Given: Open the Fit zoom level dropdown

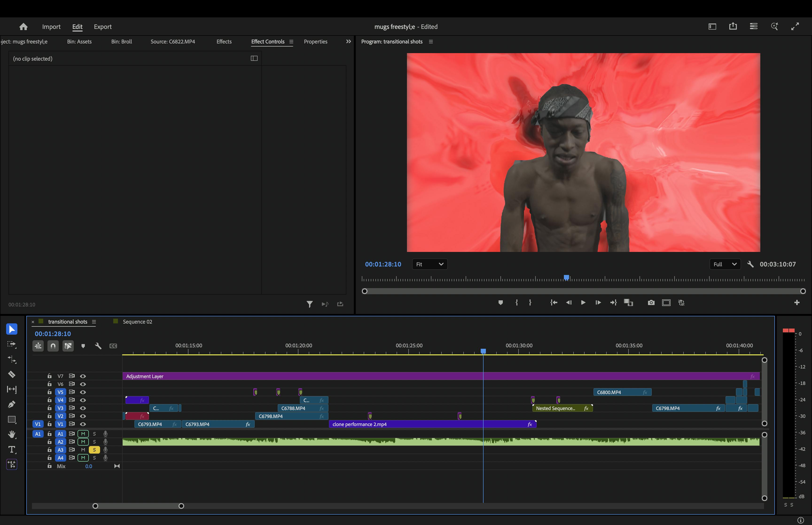Looking at the screenshot, I should pyautogui.click(x=429, y=264).
